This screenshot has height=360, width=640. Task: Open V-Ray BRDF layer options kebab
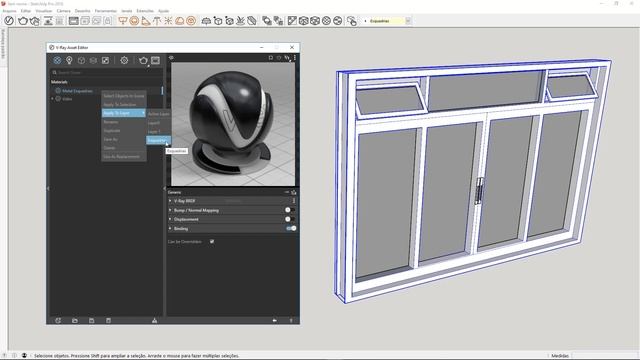293,201
